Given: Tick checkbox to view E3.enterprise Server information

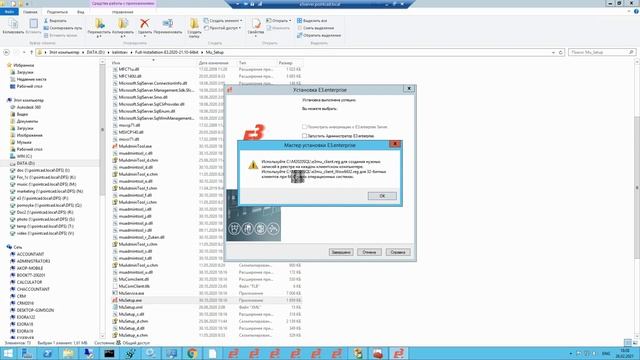Looking at the screenshot, I should tap(304, 127).
